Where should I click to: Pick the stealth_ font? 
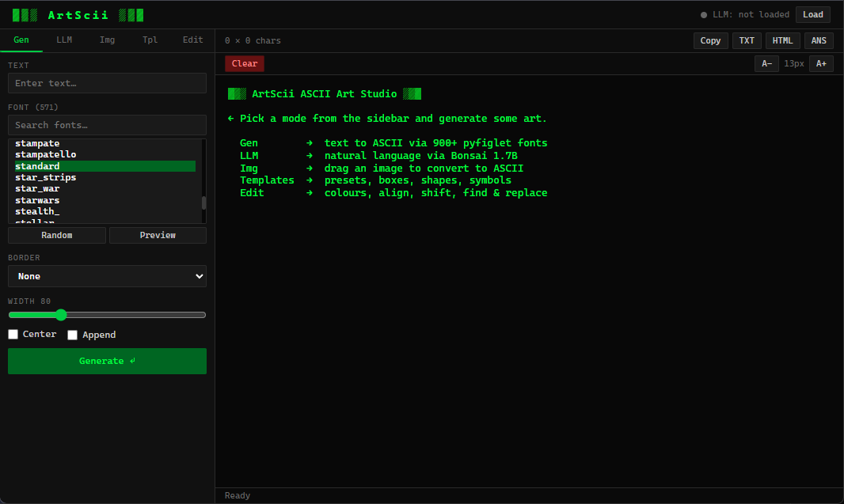(105, 211)
